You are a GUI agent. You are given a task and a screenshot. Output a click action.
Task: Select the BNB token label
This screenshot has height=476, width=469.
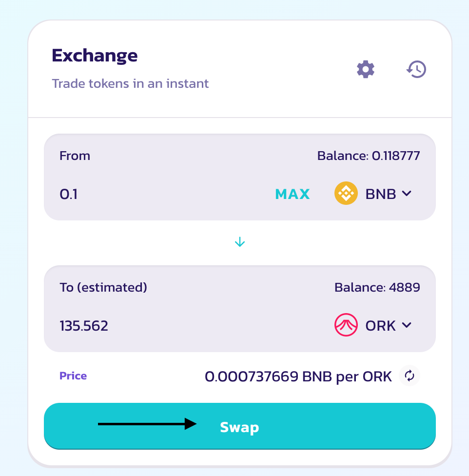click(x=380, y=194)
